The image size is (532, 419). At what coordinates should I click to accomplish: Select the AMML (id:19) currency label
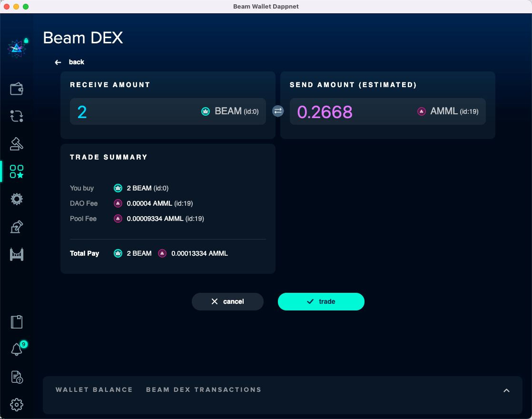(454, 111)
